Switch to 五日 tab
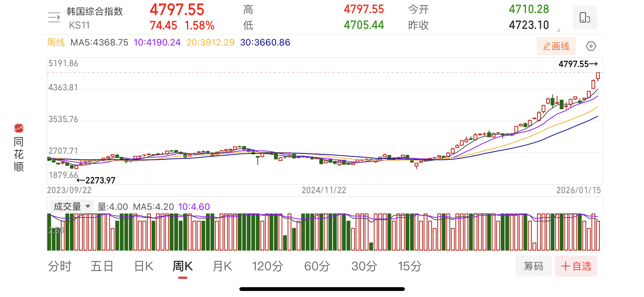Image resolution: width=644 pixels, height=297 pixels. pyautogui.click(x=102, y=266)
